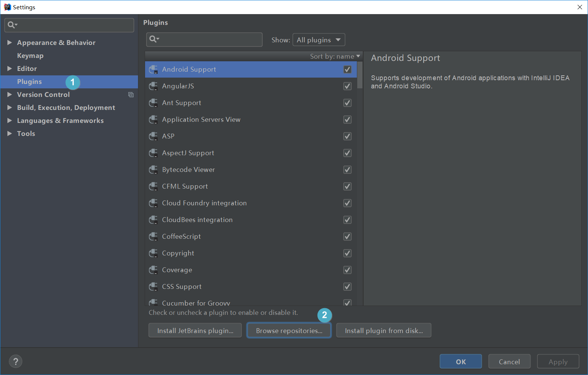Select Cucumber for Groovy plugin row
This screenshot has width=588, height=375.
click(251, 302)
